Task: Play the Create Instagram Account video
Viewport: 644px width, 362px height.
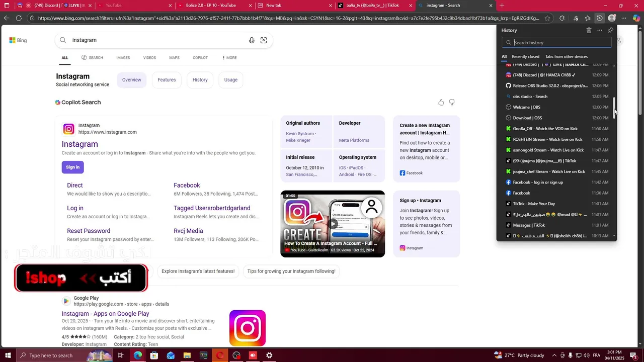Action: click(x=333, y=224)
